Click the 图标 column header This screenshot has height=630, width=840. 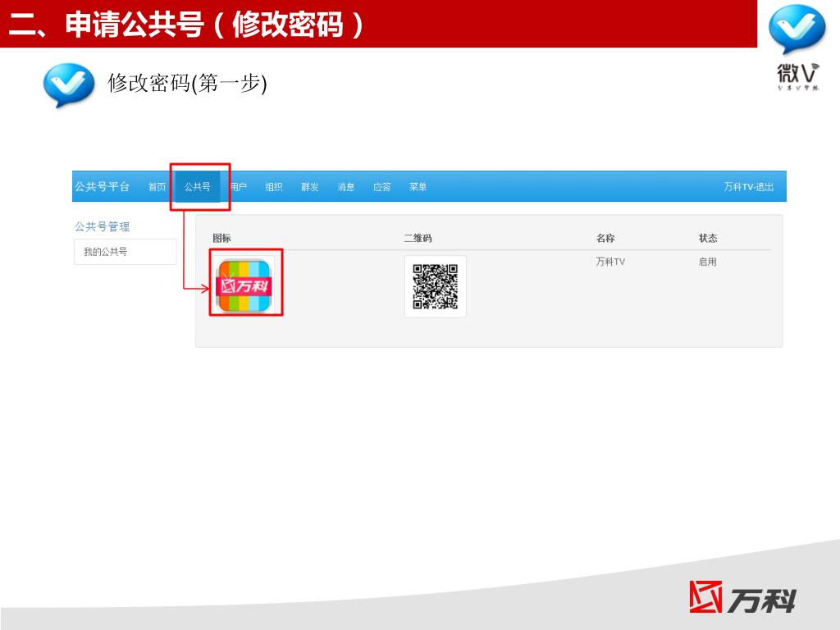click(221, 238)
